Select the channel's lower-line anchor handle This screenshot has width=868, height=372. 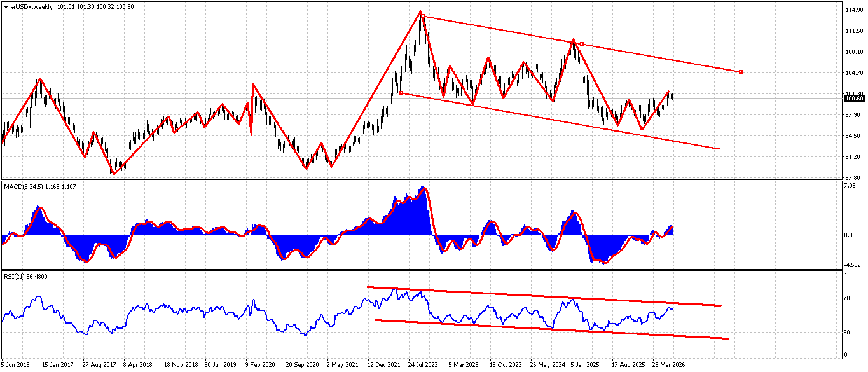[x=401, y=93]
